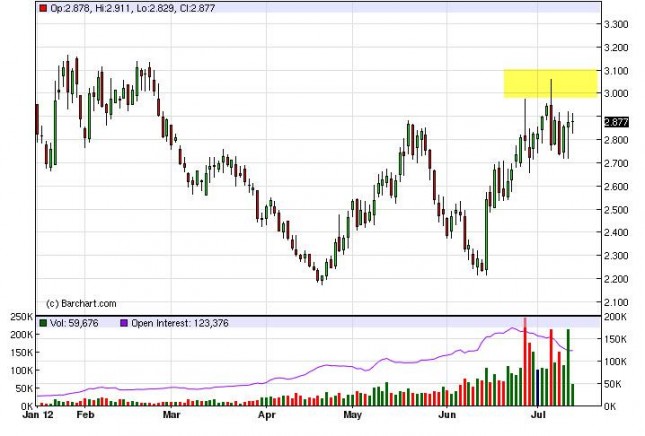
Task: Click the '(c) Barchart.com' text
Action: tap(81, 304)
